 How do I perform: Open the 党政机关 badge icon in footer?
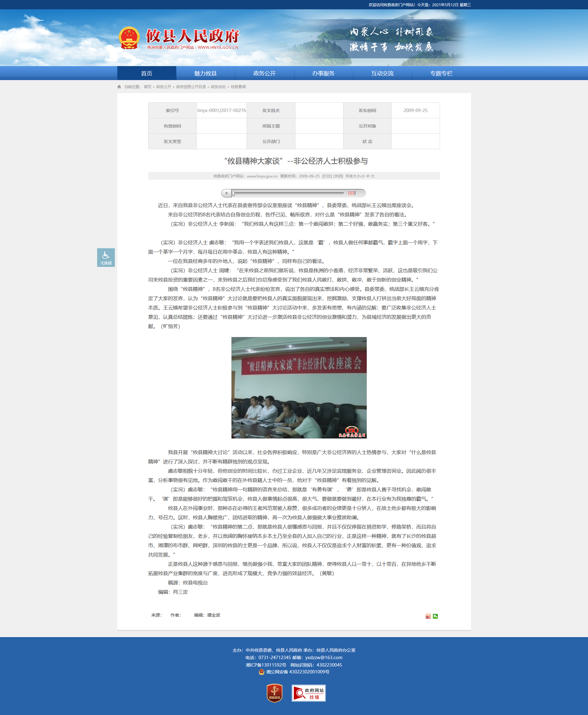click(x=274, y=693)
